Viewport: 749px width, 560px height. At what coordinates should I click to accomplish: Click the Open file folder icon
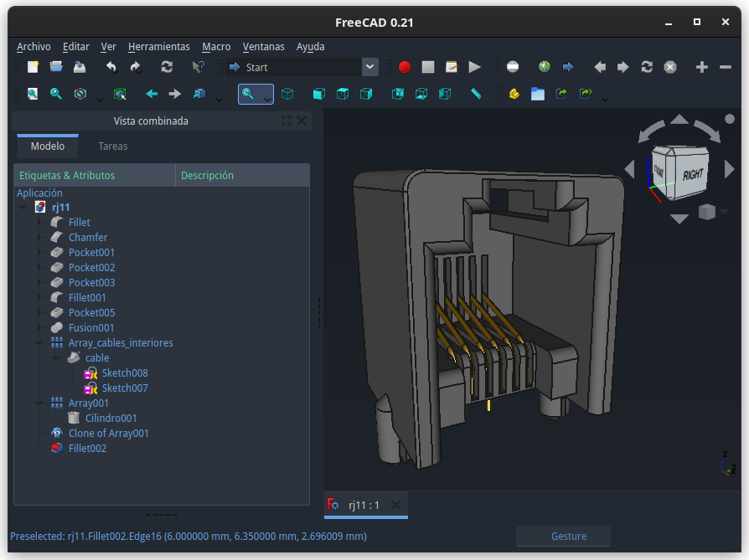coord(56,67)
